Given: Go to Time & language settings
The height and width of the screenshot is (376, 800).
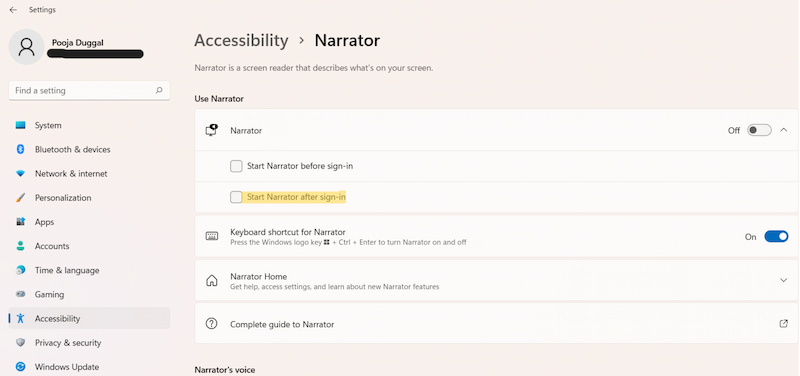Looking at the screenshot, I should point(89,270).
